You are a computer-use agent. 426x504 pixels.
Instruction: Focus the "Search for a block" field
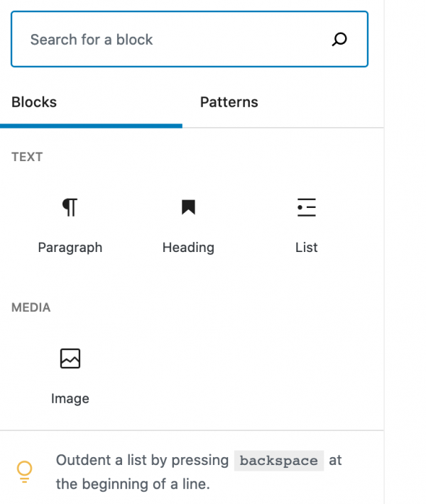(190, 39)
